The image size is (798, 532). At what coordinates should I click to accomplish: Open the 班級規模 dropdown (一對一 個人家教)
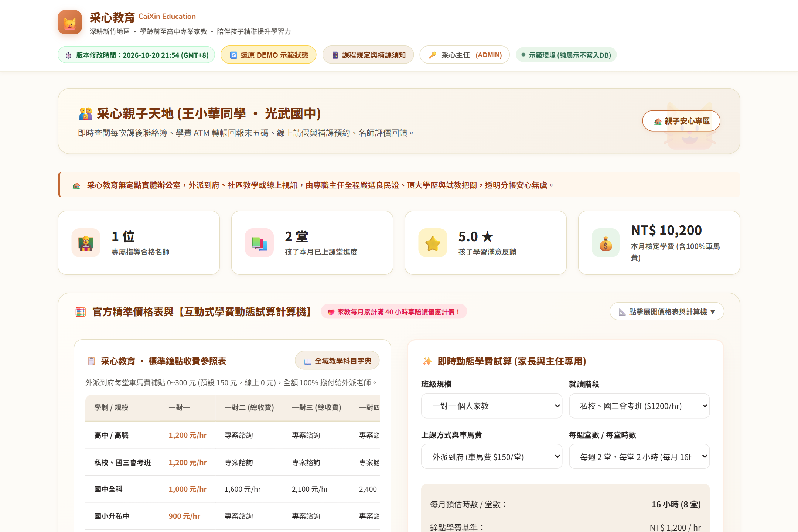[492, 406]
